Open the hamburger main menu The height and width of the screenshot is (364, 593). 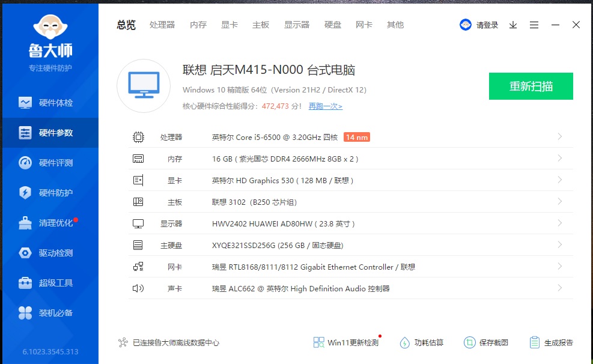tap(534, 25)
